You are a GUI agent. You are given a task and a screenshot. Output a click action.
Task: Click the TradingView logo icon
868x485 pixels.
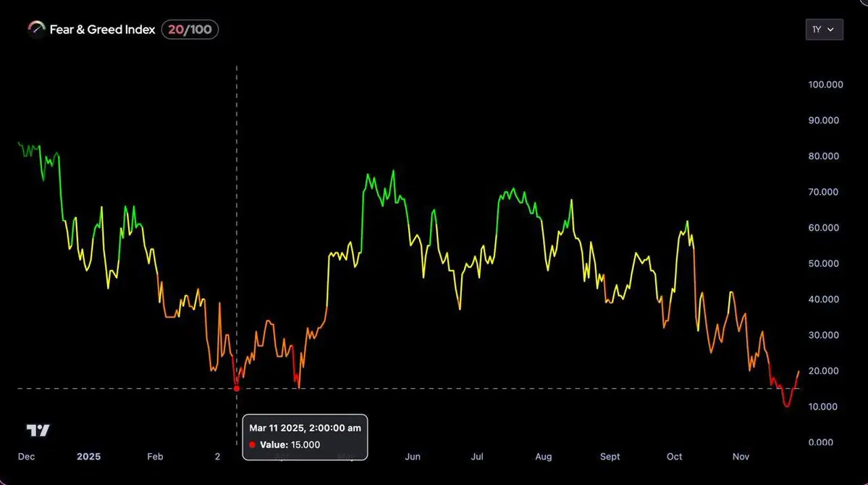point(38,430)
